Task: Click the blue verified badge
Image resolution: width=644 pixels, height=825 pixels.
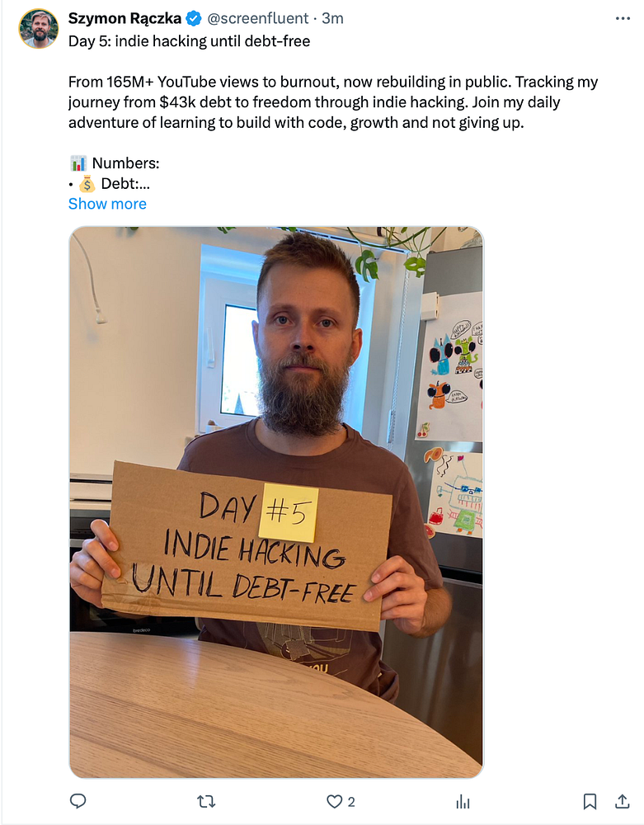Action: 194,18
